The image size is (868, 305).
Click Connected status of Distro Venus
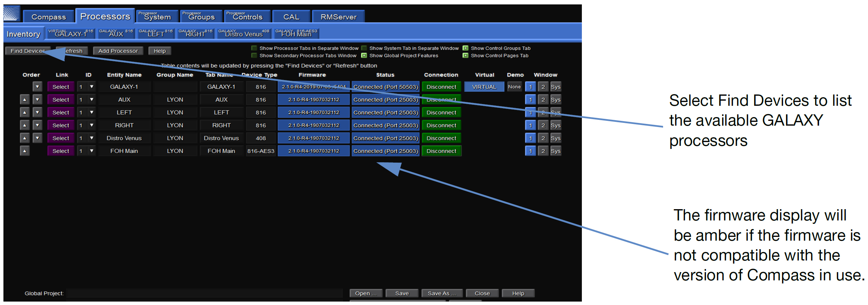386,138
